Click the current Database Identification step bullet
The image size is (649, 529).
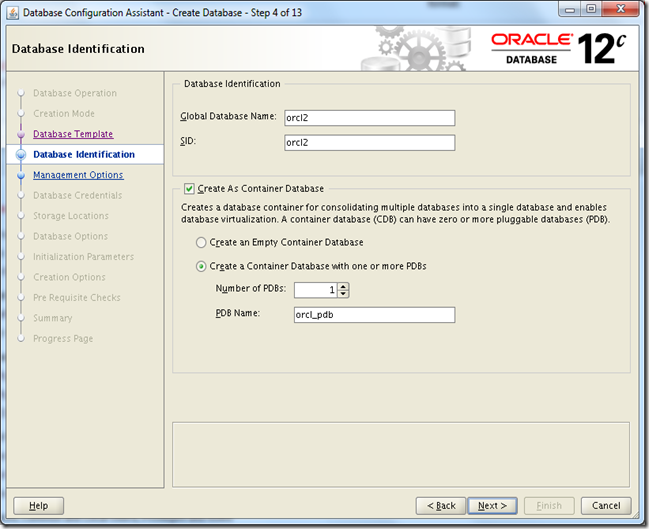pos(21,155)
